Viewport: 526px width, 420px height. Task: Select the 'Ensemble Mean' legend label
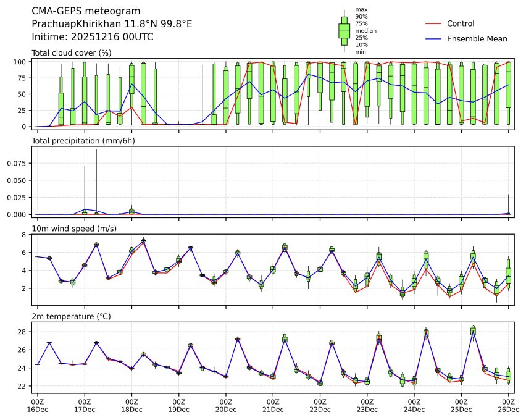click(477, 39)
